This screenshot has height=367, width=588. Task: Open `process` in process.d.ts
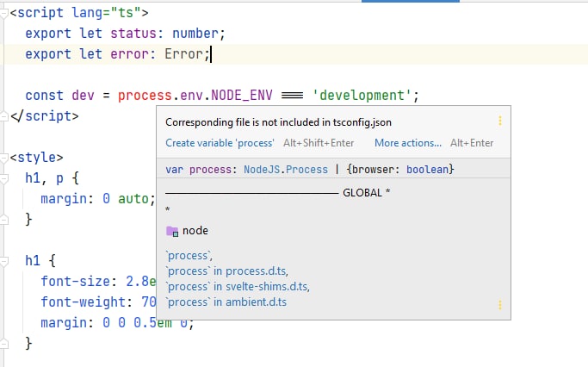point(226,271)
